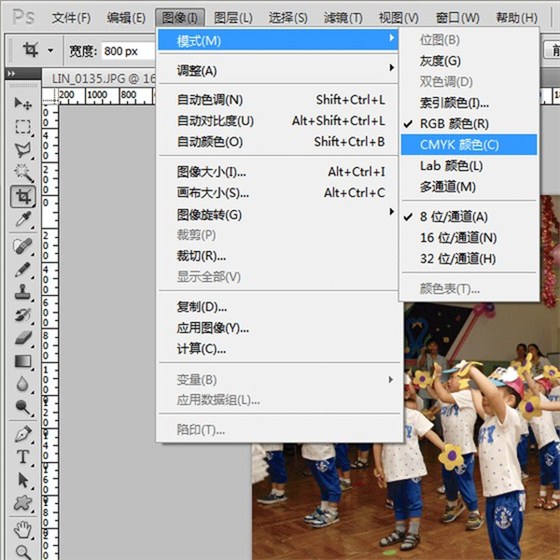560x560 pixels.
Task: Click the 宽度 input field
Action: [x=129, y=51]
